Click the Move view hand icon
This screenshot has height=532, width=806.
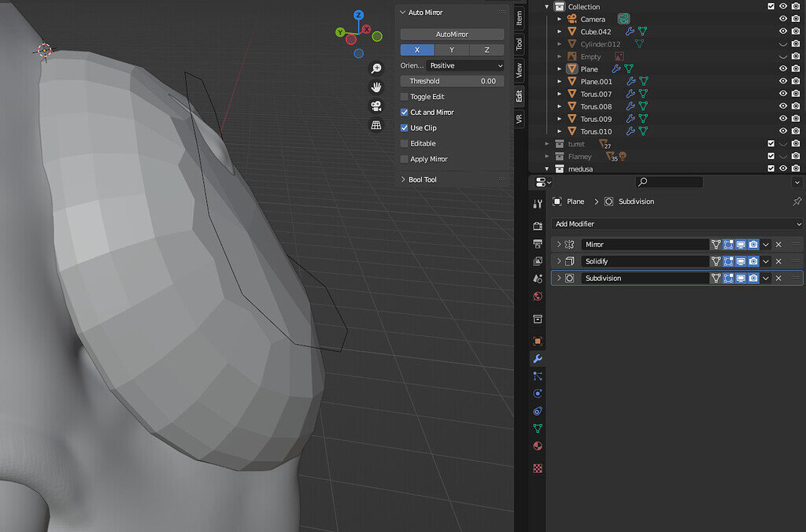coord(375,87)
